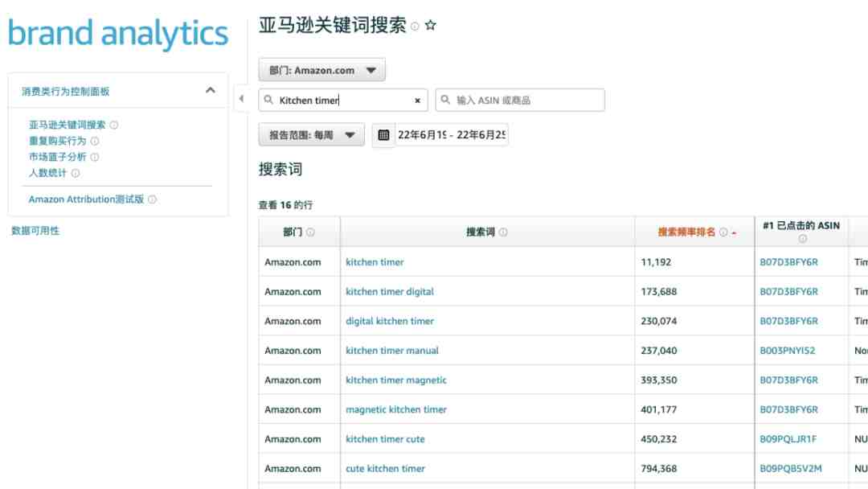Click the magnifier icon in the keyword search box

pyautogui.click(x=268, y=100)
